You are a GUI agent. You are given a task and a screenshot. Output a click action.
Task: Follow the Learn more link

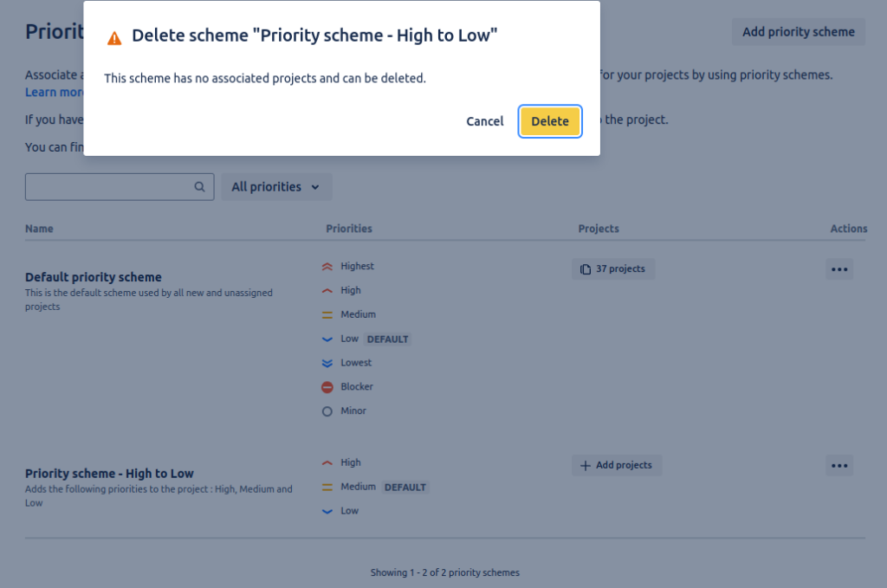55,93
